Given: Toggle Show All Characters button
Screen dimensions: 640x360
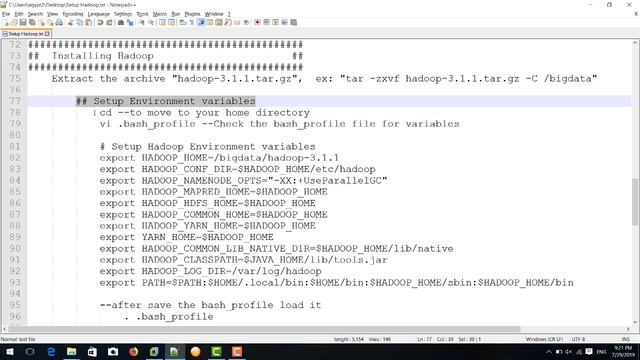Looking at the screenshot, I should point(191,22).
